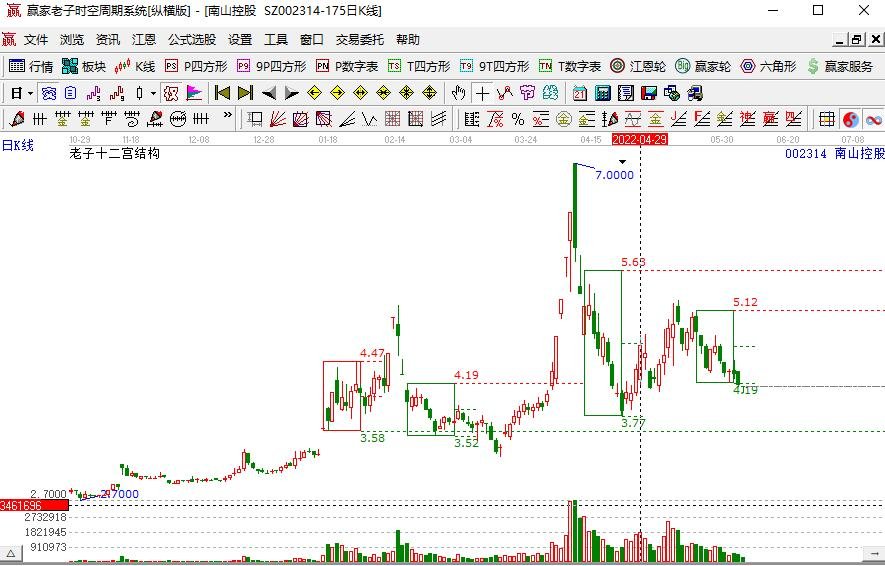Select the circled 金 ratio tool
The height and width of the screenshot is (566, 885).
[563, 119]
